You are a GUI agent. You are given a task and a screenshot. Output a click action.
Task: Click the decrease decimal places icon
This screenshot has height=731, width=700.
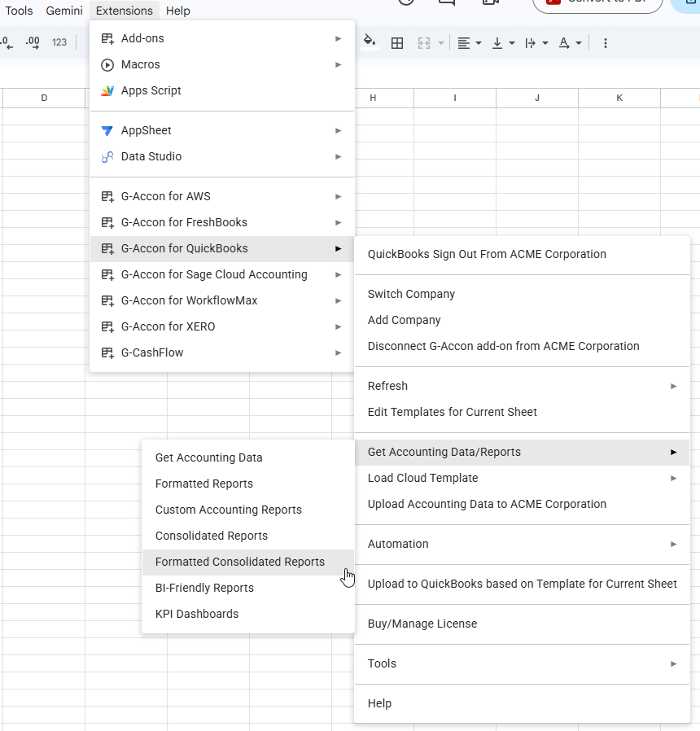pyautogui.click(x=7, y=42)
